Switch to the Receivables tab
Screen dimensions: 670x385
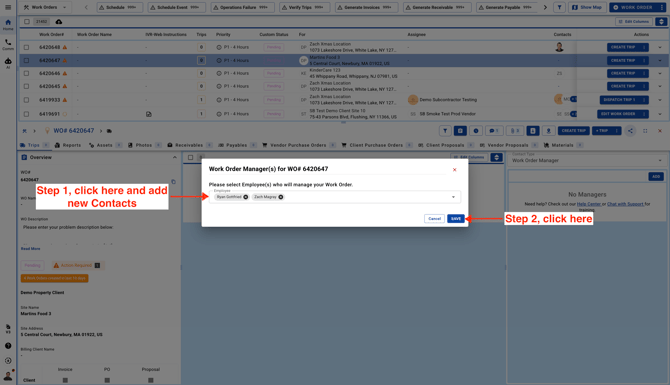point(190,145)
